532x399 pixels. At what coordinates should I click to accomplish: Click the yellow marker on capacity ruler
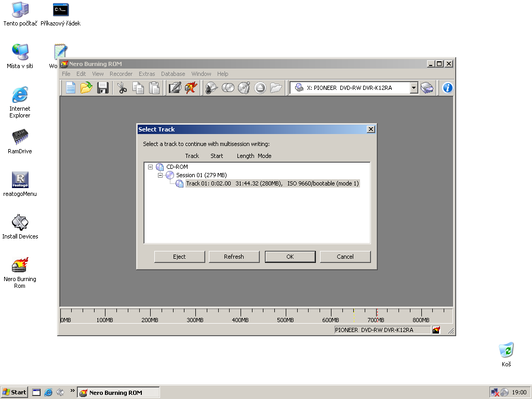354,315
